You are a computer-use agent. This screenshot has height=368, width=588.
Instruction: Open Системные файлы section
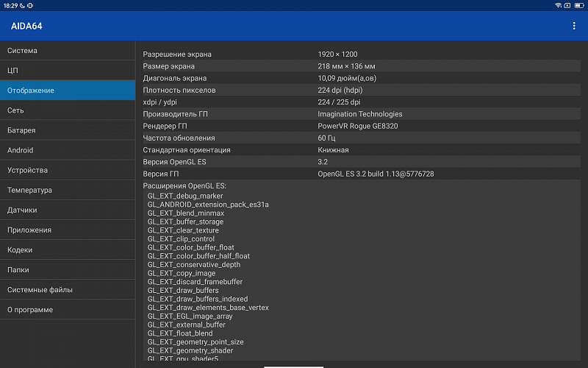(x=68, y=289)
